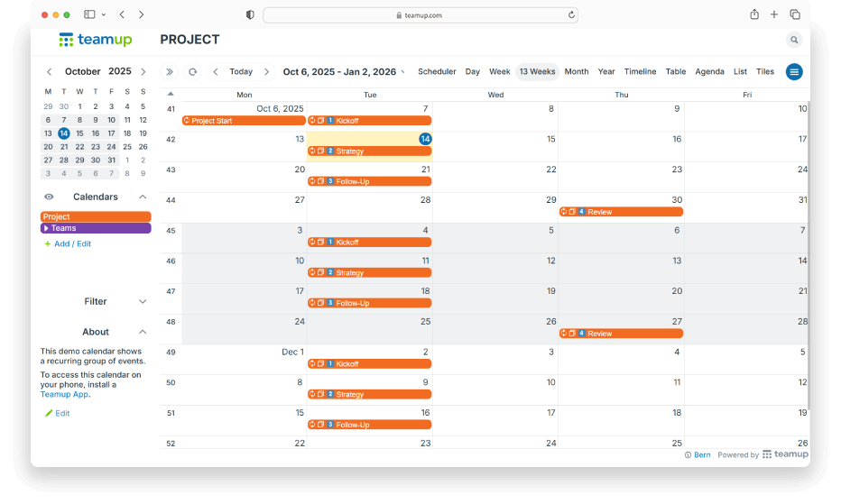Collapse the Calendars section chevron
The width and height of the screenshot is (841, 504).
[143, 197]
